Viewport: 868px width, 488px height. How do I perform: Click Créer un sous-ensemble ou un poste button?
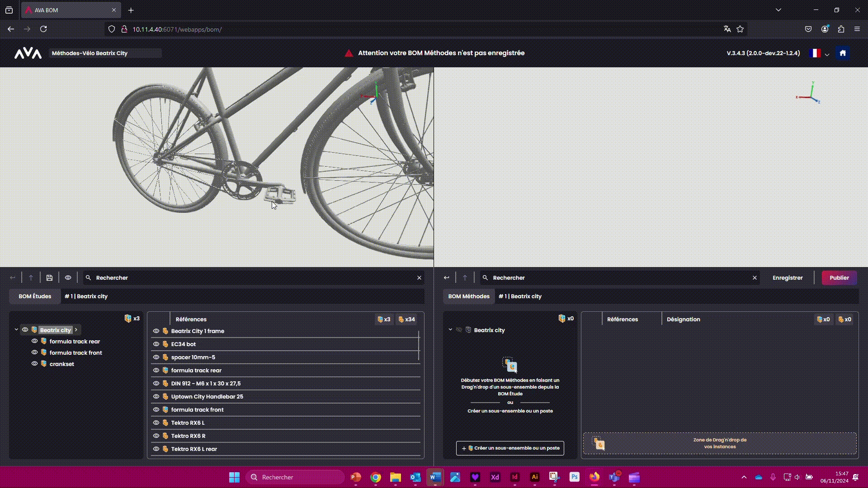pyautogui.click(x=510, y=448)
